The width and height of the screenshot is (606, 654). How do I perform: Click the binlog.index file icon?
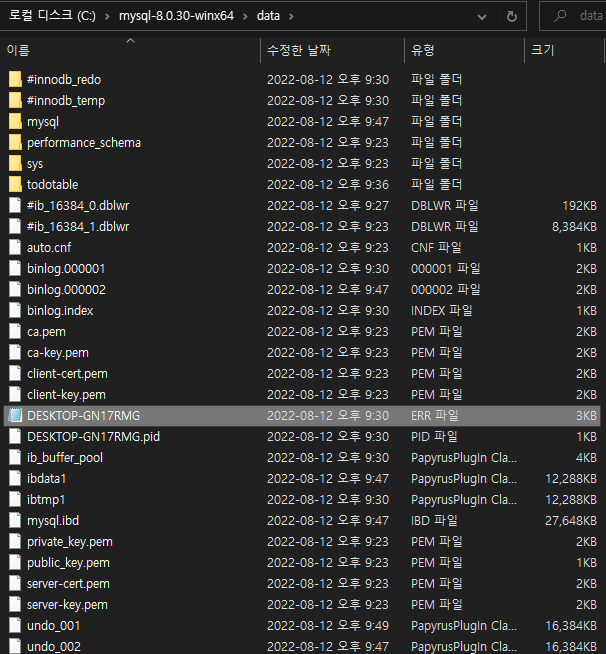15,310
